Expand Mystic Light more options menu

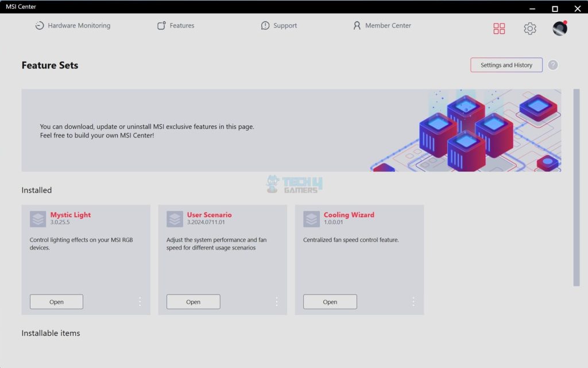[140, 301]
